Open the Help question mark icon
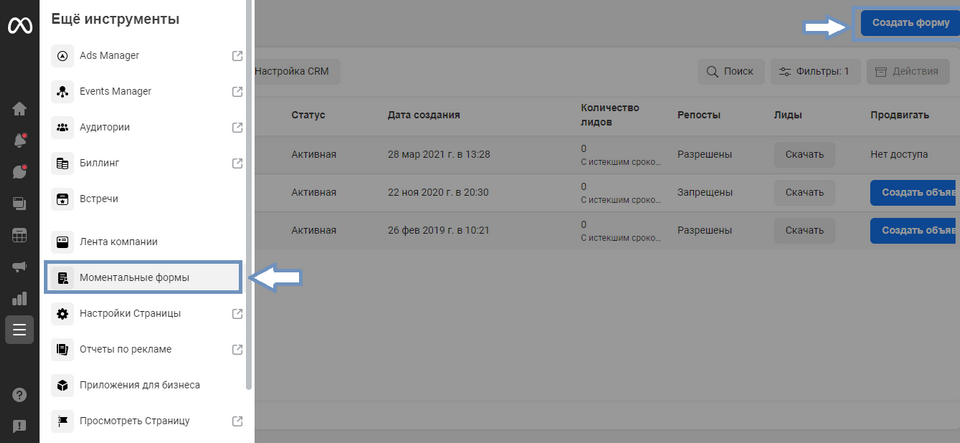The height and width of the screenshot is (443, 960). [19, 395]
